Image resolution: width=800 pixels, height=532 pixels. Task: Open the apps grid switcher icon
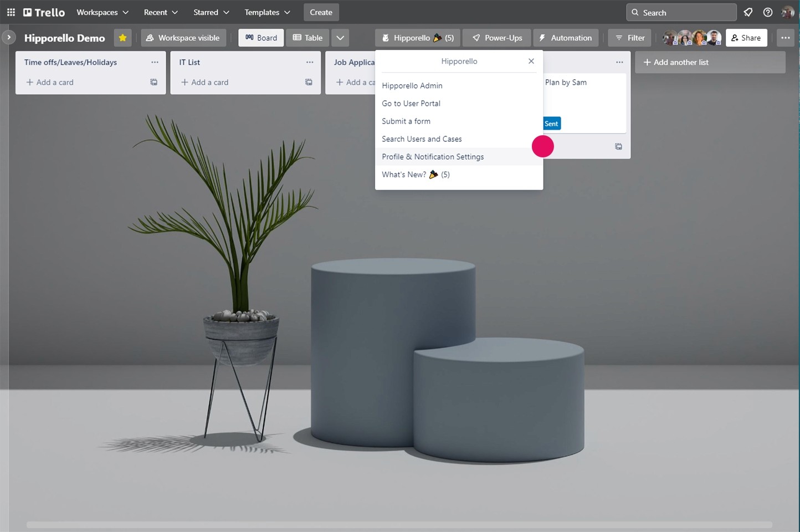(x=11, y=12)
